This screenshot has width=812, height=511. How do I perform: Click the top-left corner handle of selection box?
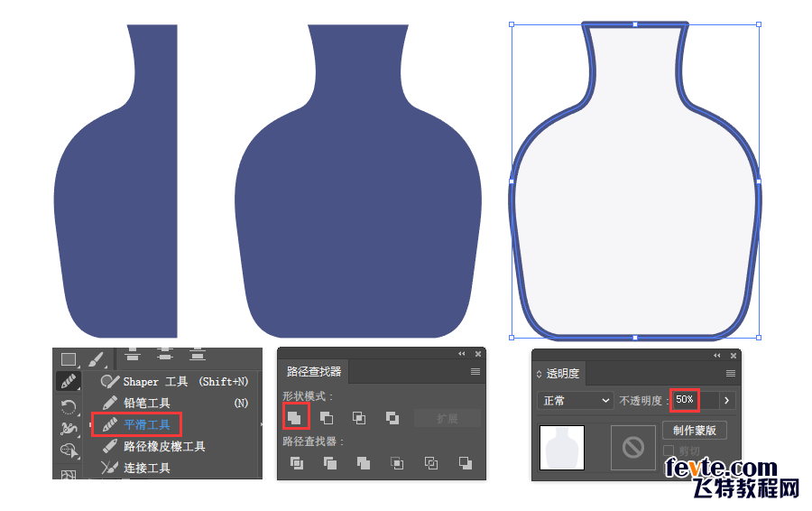[x=512, y=24]
